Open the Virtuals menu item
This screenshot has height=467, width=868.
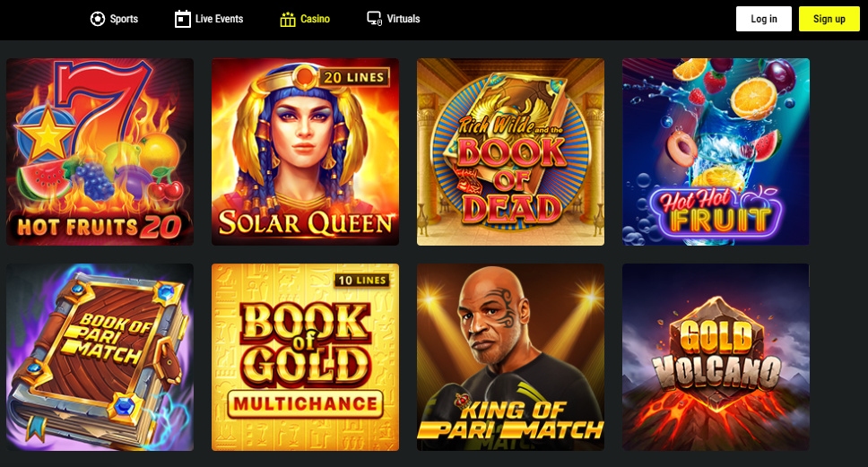[x=394, y=19]
